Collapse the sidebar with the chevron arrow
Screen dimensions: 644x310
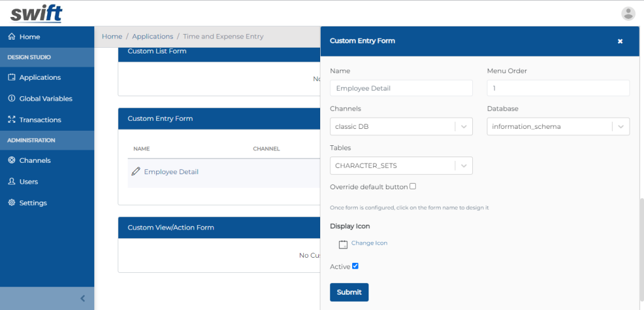(82, 299)
